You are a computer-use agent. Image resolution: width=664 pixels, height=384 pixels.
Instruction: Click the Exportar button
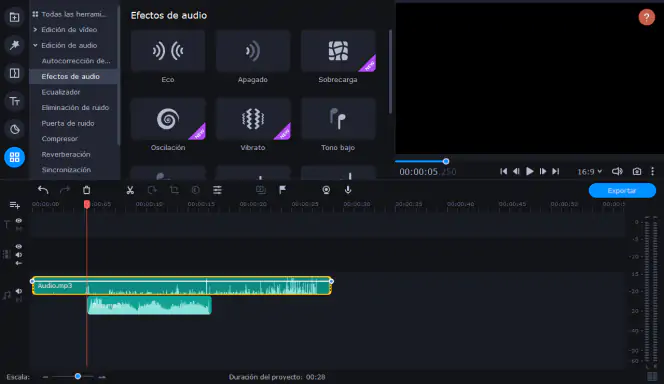pyautogui.click(x=622, y=191)
